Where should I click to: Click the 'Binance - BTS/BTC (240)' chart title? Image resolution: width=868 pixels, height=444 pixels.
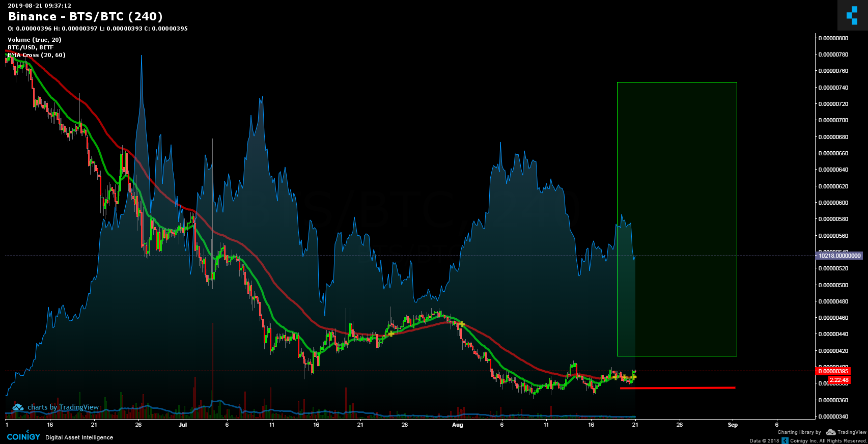[86, 17]
